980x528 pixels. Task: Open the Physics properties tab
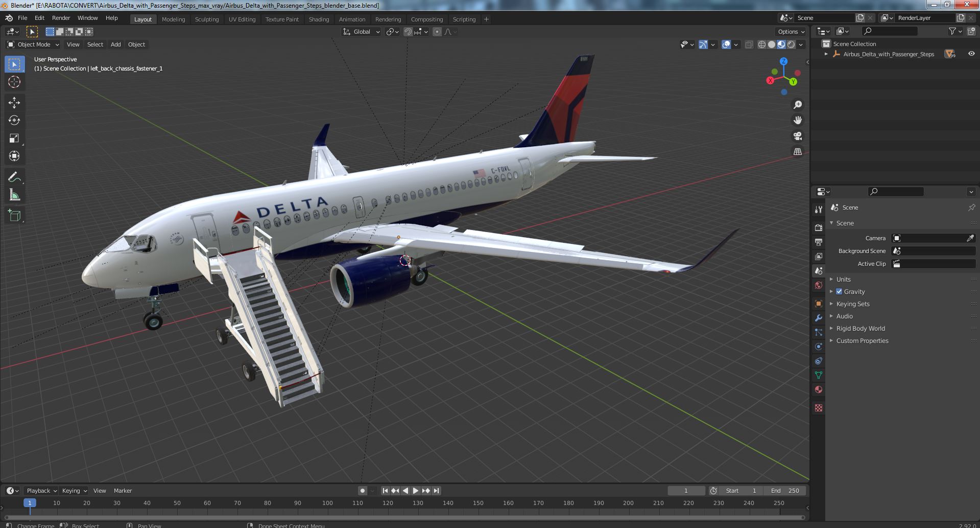click(819, 347)
